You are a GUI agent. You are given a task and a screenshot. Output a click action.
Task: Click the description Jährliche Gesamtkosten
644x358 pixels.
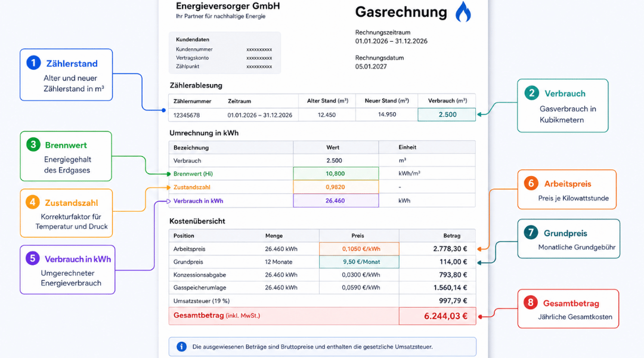[x=575, y=317]
